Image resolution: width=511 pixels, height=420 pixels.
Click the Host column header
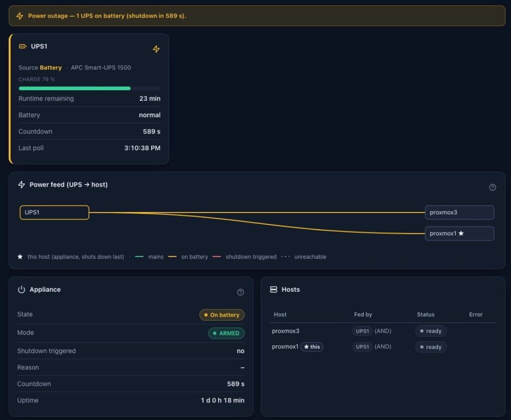point(280,314)
